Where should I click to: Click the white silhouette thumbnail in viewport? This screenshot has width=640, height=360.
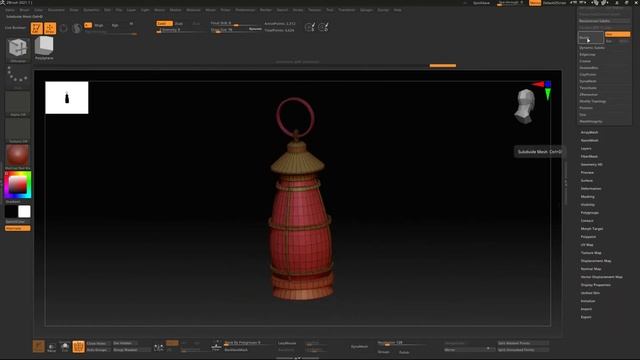67,98
